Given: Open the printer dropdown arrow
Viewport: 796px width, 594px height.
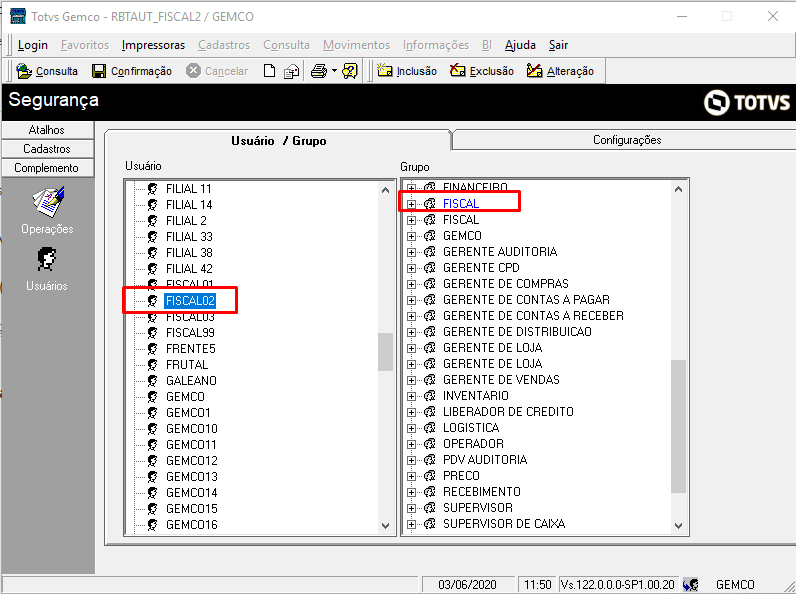Looking at the screenshot, I should tap(335, 71).
